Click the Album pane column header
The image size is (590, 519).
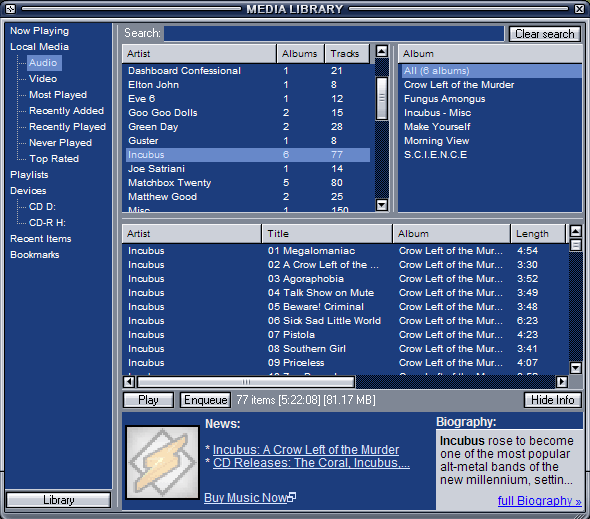click(x=490, y=54)
